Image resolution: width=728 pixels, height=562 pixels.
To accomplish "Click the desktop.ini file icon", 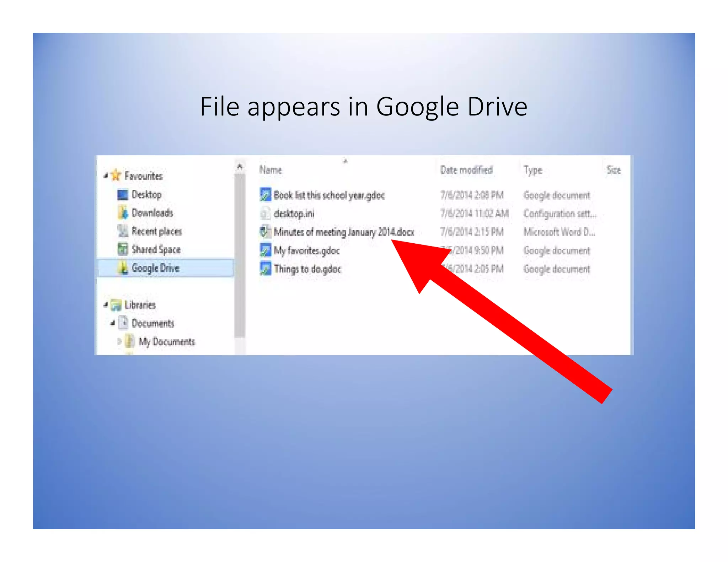I will click(265, 214).
